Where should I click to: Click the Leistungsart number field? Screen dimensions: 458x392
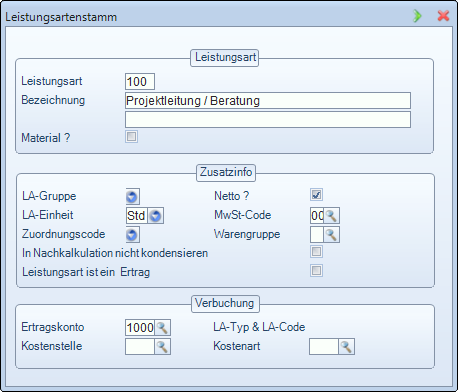pyautogui.click(x=140, y=82)
